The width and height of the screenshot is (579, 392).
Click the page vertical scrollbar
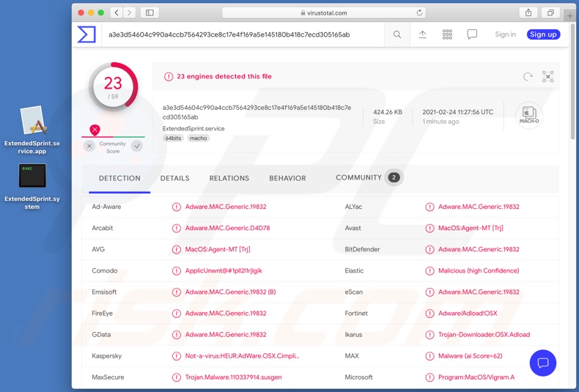click(572, 82)
